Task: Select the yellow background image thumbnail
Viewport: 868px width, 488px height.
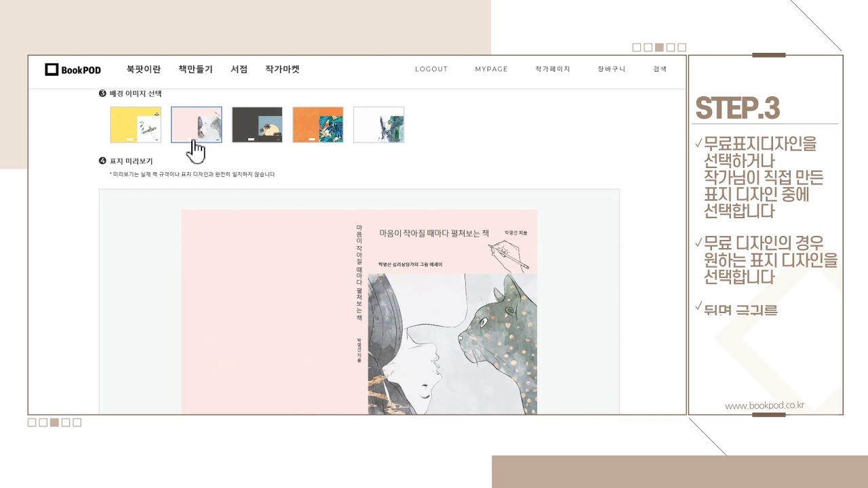Action: coord(136,125)
